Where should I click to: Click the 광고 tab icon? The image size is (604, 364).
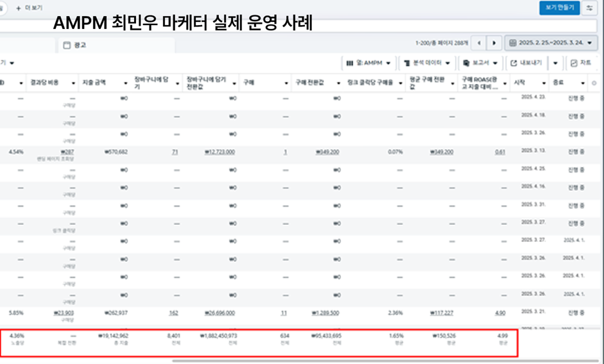[x=67, y=45]
